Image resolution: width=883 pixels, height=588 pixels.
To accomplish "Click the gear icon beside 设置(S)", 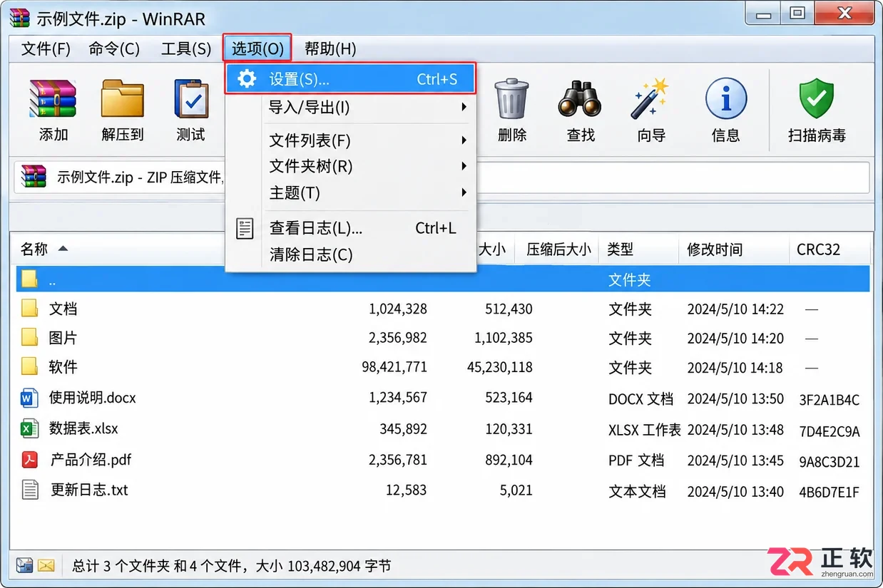I will (247, 78).
